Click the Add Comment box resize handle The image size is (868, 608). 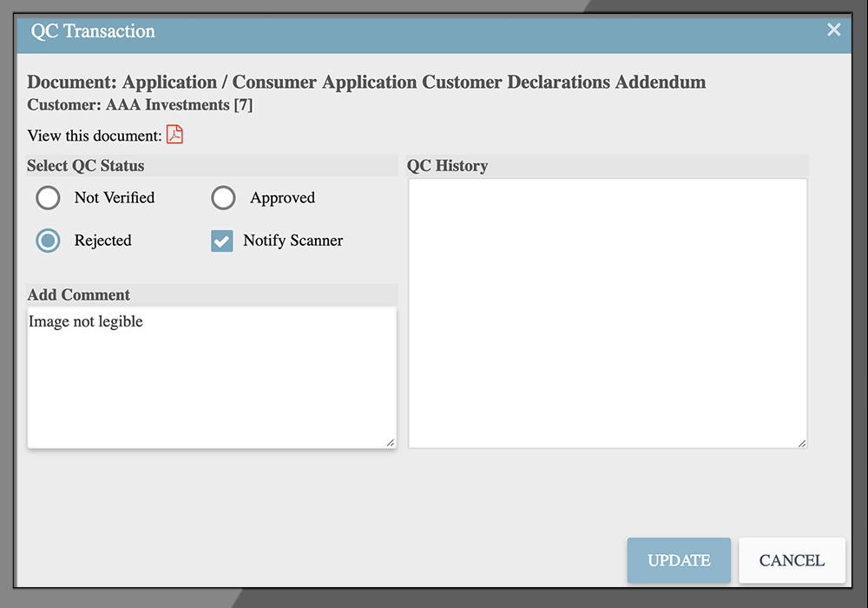(x=391, y=443)
